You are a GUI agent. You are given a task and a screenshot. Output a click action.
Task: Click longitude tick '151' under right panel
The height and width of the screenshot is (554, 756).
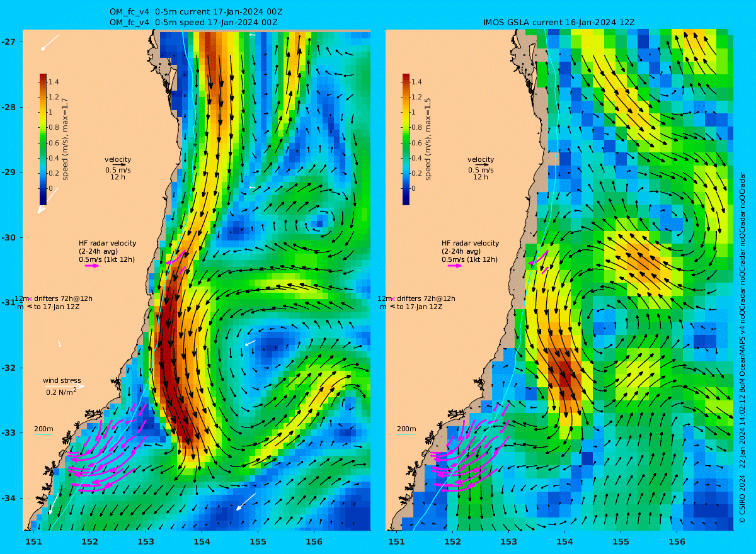click(396, 541)
